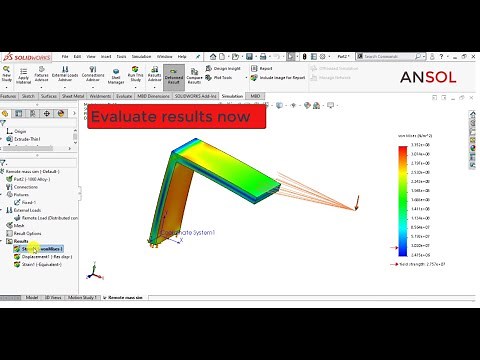Open Apply Material tool
480x360 pixels.
(23, 76)
